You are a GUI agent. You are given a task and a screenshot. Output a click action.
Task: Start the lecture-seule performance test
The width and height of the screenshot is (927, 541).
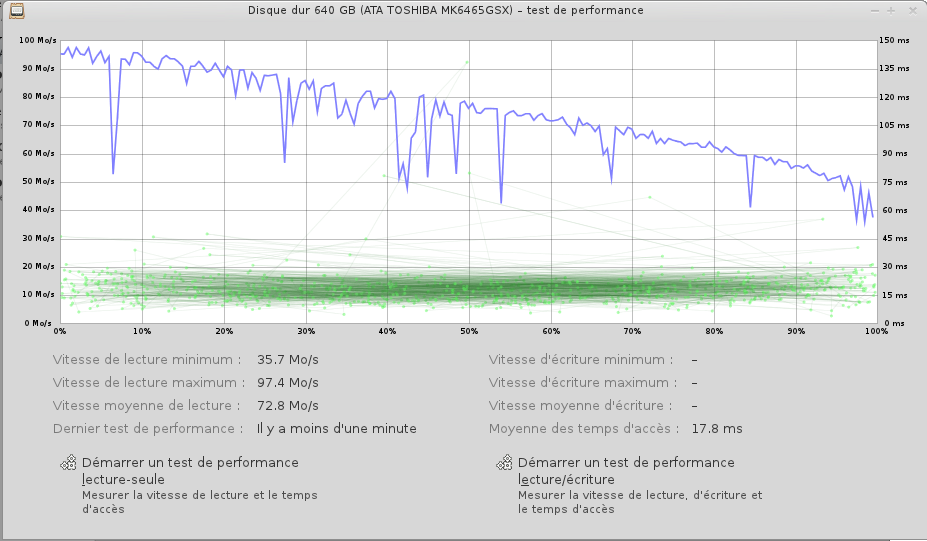click(x=190, y=471)
